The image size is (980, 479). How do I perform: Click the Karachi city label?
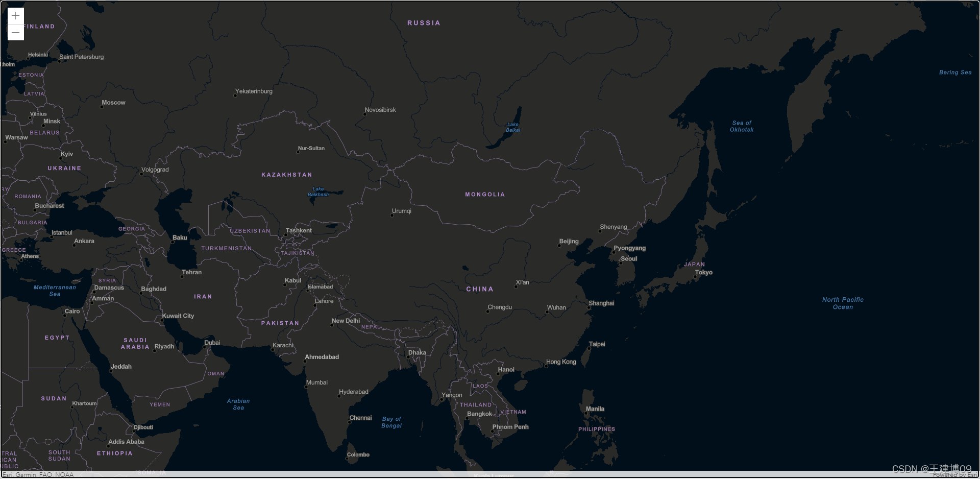tap(283, 346)
